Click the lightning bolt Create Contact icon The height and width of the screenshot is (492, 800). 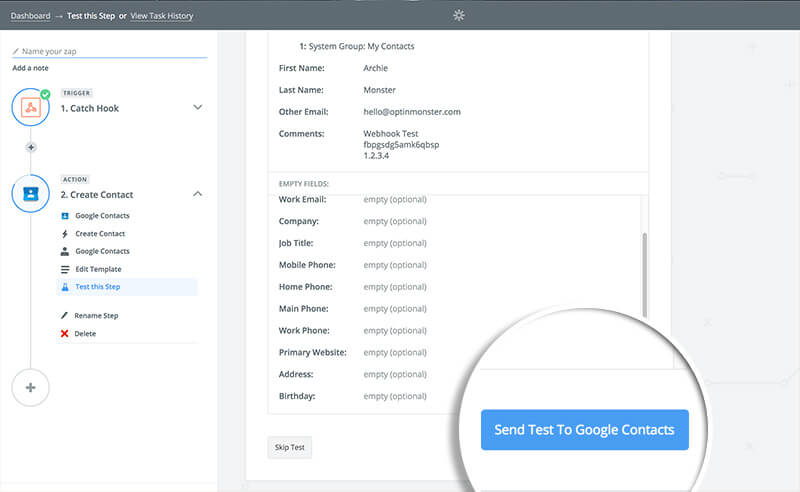pyautogui.click(x=65, y=234)
